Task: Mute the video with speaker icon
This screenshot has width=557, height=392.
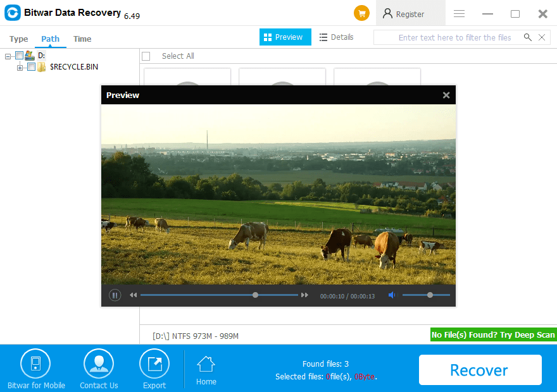Action: pyautogui.click(x=392, y=295)
